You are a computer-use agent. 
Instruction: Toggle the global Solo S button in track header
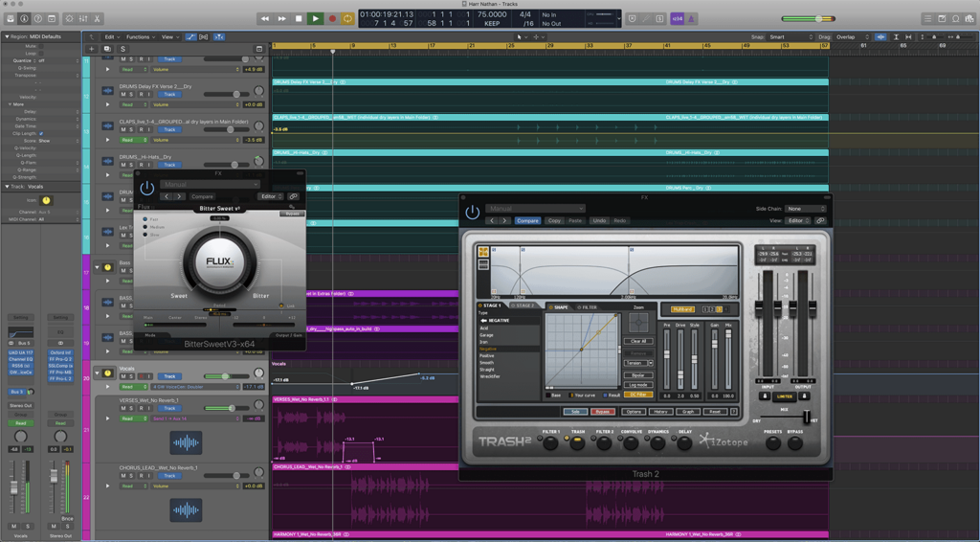pos(122,49)
